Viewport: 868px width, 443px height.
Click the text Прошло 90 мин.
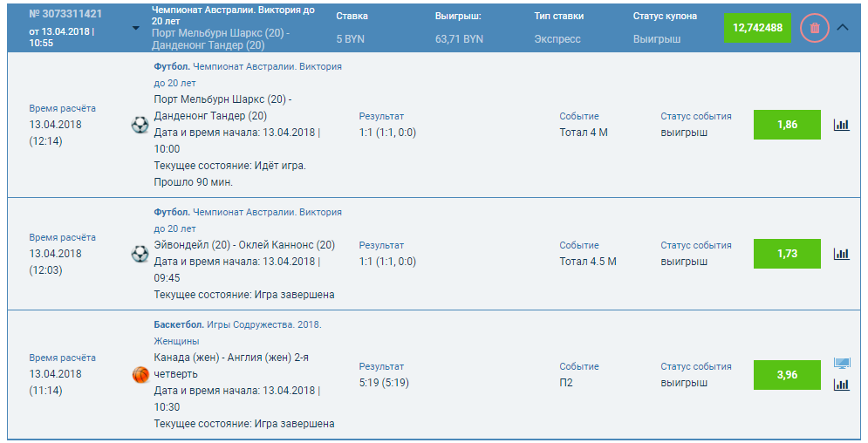[x=193, y=182]
